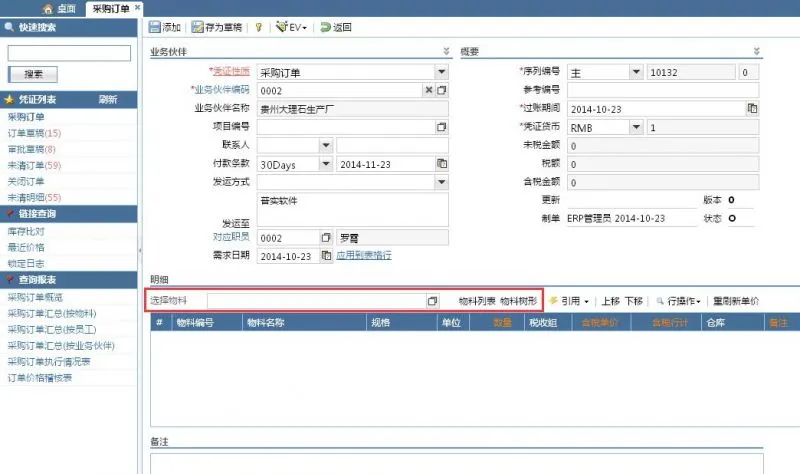Click the sidebar collapse splitter handle

(x=140, y=250)
